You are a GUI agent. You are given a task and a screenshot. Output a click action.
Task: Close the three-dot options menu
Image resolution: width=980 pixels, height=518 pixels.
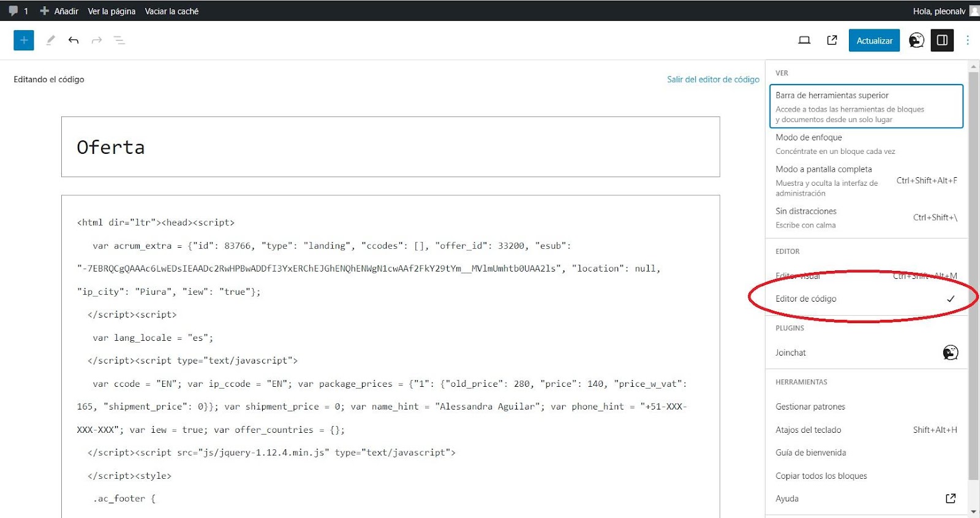tap(968, 40)
